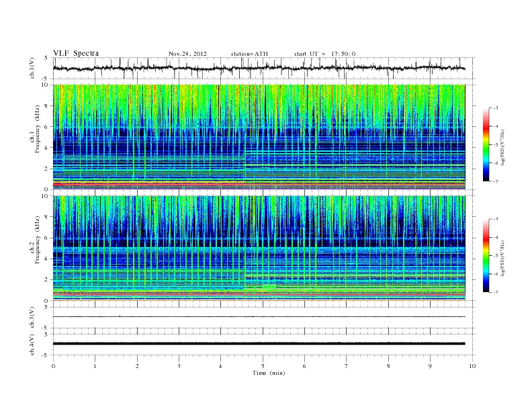Viewport: 532px width, 411px height.
Task: Click the "6" kHz tick on ch.2 spectrogram
Action: pyautogui.click(x=46, y=238)
